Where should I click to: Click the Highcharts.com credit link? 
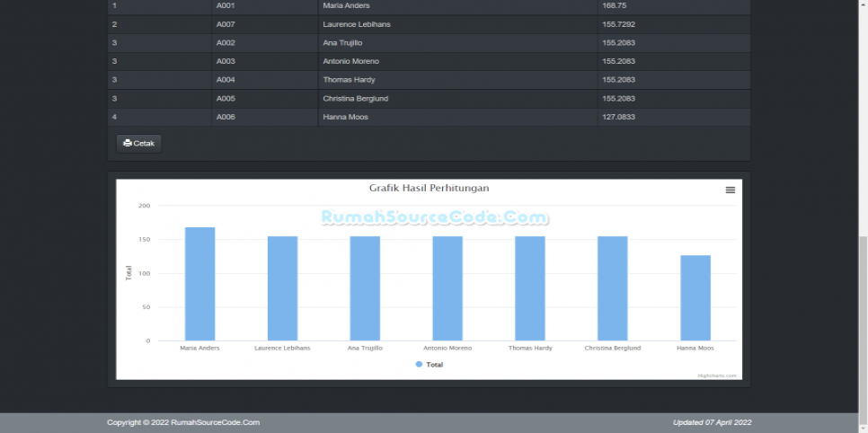click(x=719, y=376)
